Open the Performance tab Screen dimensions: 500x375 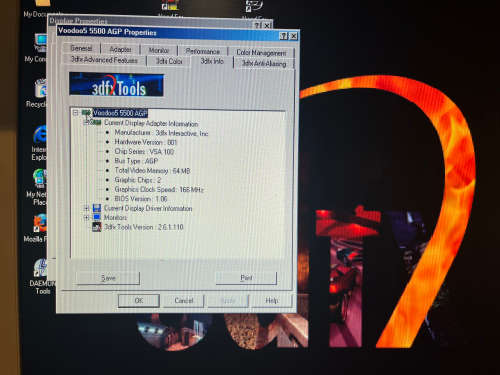point(202,51)
